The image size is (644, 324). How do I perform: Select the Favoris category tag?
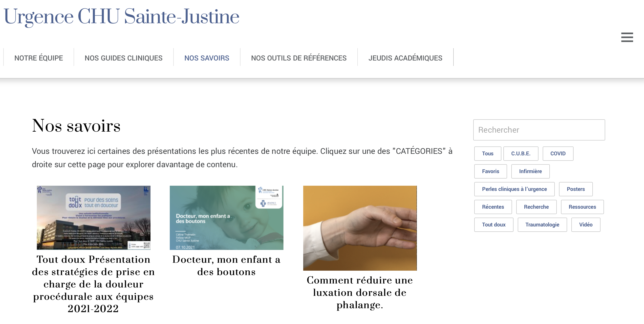tap(491, 171)
